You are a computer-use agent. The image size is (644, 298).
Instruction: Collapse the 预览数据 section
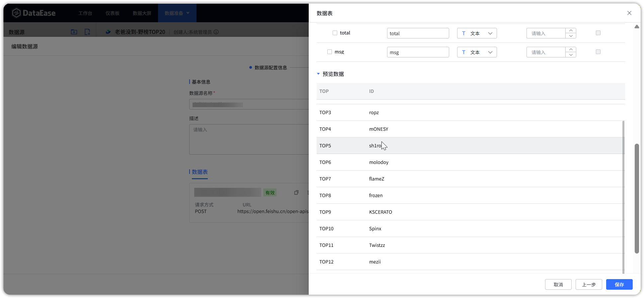(x=318, y=74)
